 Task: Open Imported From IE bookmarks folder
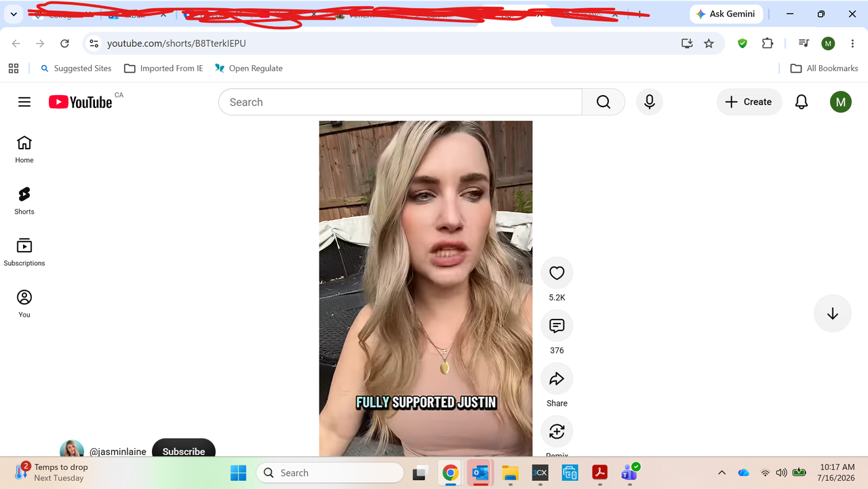point(163,69)
